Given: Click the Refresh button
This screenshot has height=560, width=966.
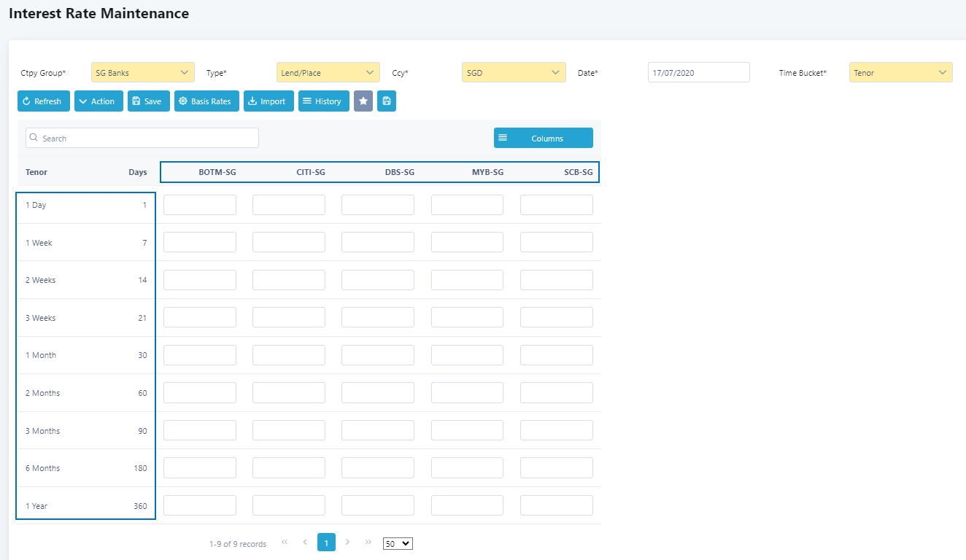Looking at the screenshot, I should click(44, 101).
